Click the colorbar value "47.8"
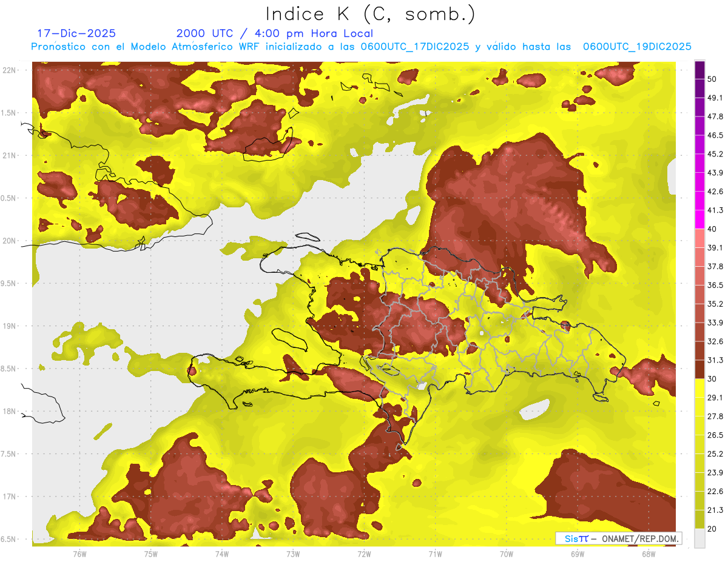Screen dimensions: 728x562 pos(715,116)
